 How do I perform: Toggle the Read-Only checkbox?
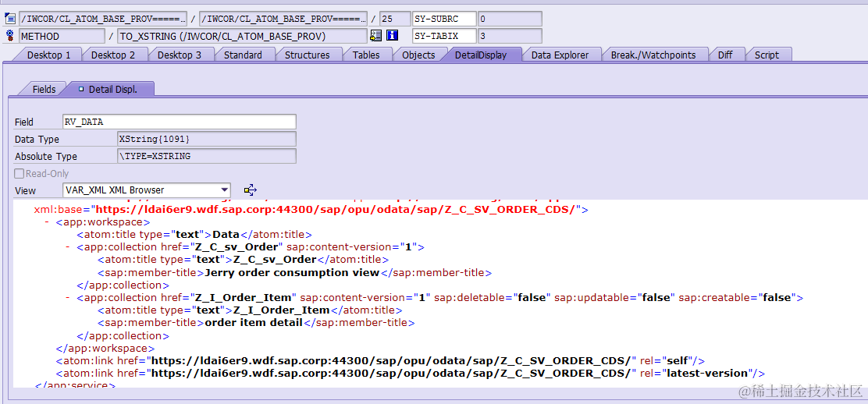point(19,173)
